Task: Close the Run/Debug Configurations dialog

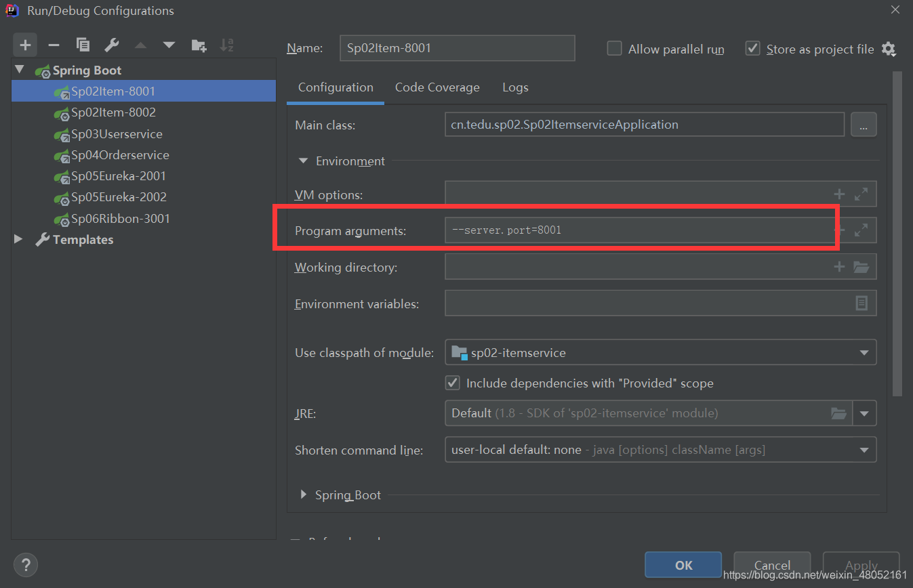Action: (x=895, y=9)
